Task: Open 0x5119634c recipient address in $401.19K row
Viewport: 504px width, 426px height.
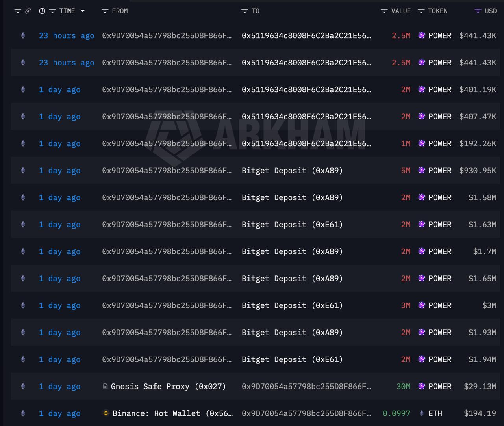Action: tap(306, 89)
